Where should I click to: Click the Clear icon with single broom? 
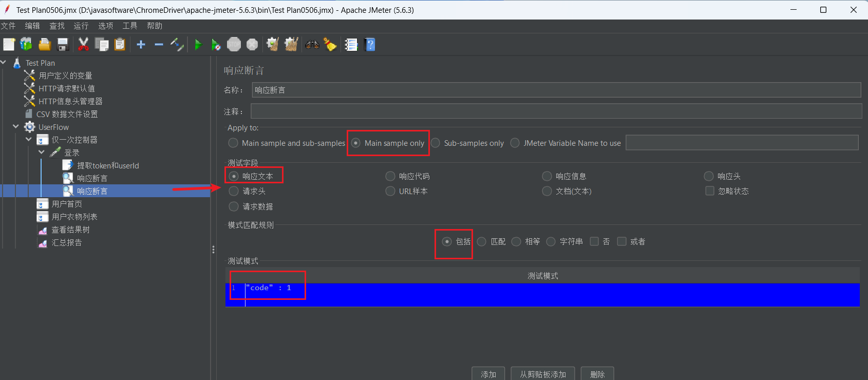coord(273,45)
